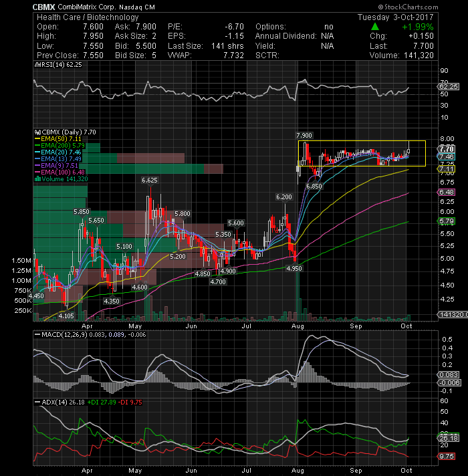Click the ADX(14) 26.18 indicator label
The width and height of the screenshot is (468, 476).
coord(63,402)
